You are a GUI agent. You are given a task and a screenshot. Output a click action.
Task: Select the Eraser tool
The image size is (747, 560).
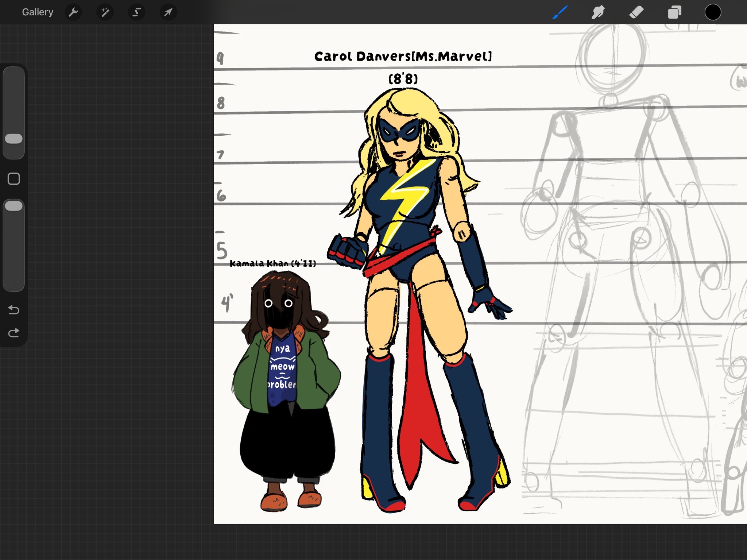pos(636,12)
